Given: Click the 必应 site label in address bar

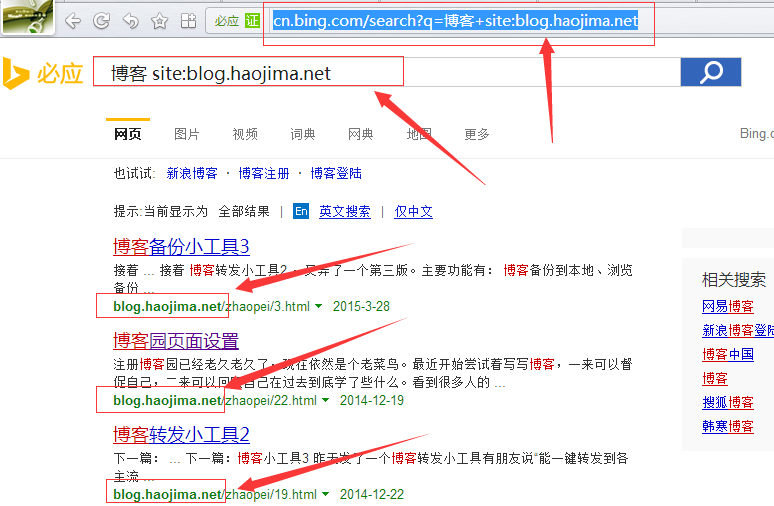Looking at the screenshot, I should click(227, 21).
